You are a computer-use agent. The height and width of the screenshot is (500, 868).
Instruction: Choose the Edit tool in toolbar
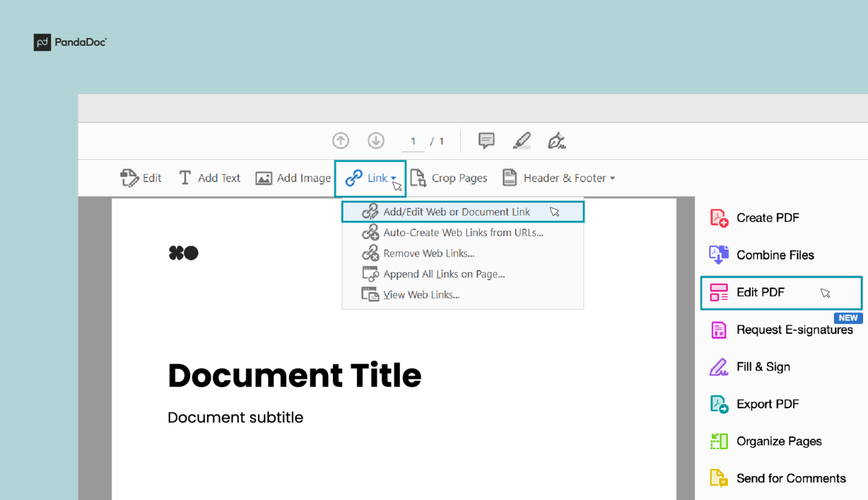pyautogui.click(x=141, y=178)
